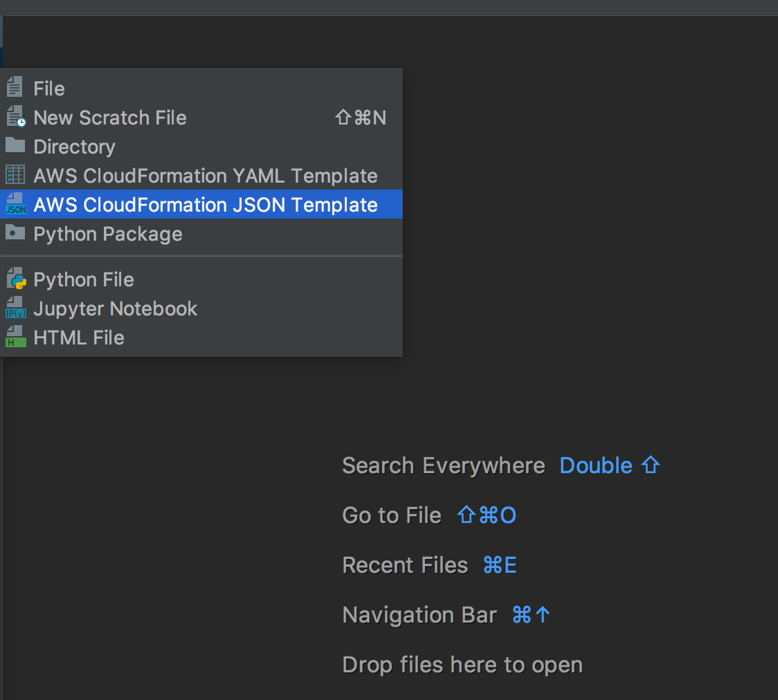Click the Directory folder icon
Image resolution: width=778 pixels, height=700 pixels.
pos(15,145)
